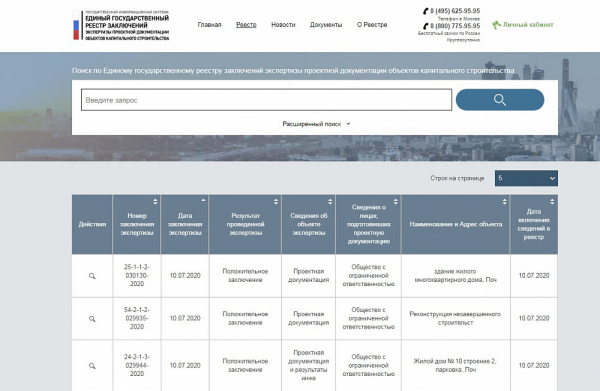The width and height of the screenshot is (600, 391).
Task: Sort by Сведения о лицах column
Action: tap(396, 202)
